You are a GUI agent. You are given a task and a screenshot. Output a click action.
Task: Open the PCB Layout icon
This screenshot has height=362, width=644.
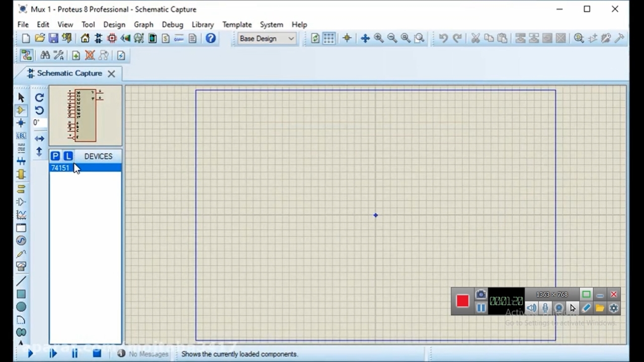click(x=112, y=39)
